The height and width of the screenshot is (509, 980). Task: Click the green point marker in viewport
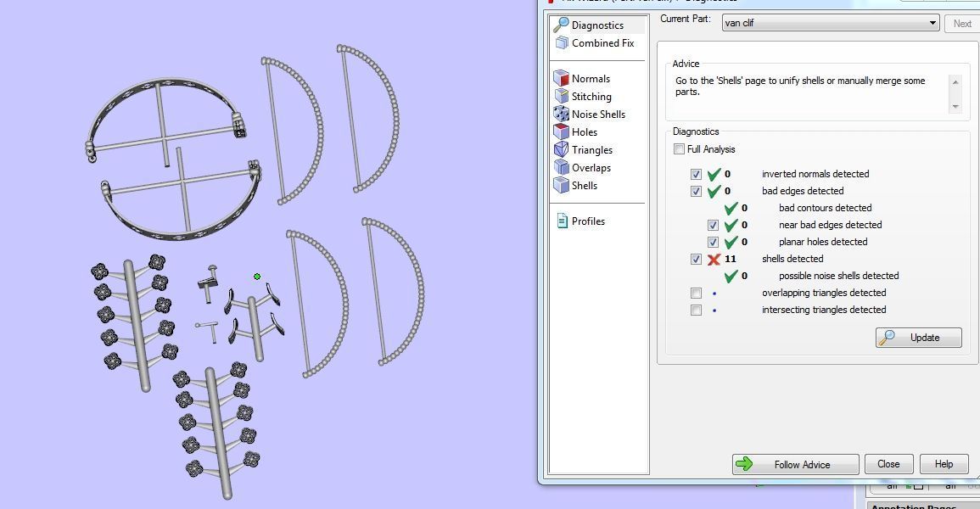tap(257, 276)
